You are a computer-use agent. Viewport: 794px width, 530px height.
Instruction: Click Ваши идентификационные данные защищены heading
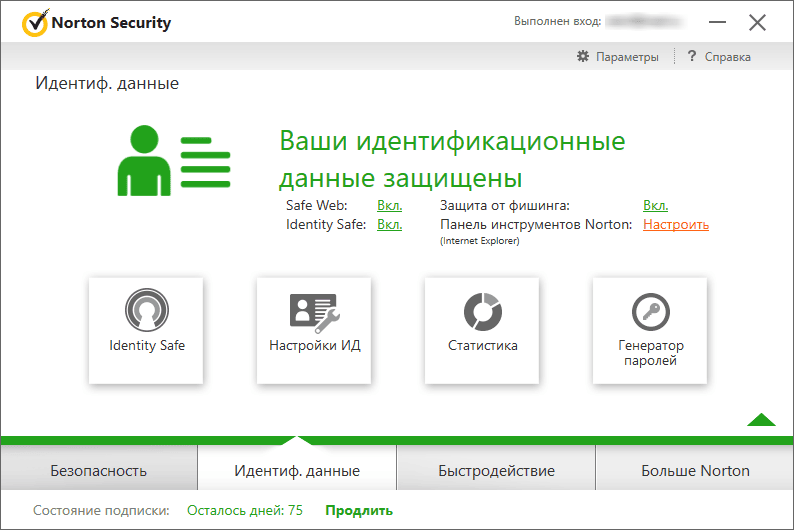452,159
